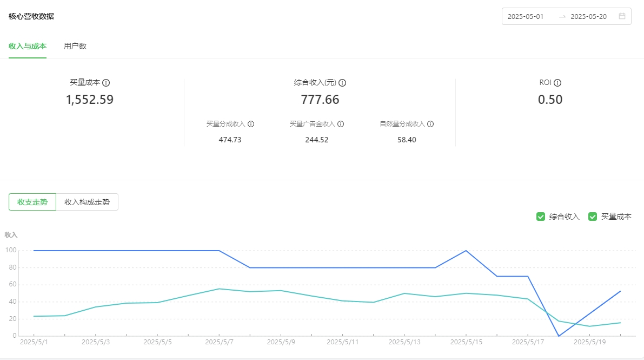
Task: Select the 收支走势 chart button
Action: [32, 202]
